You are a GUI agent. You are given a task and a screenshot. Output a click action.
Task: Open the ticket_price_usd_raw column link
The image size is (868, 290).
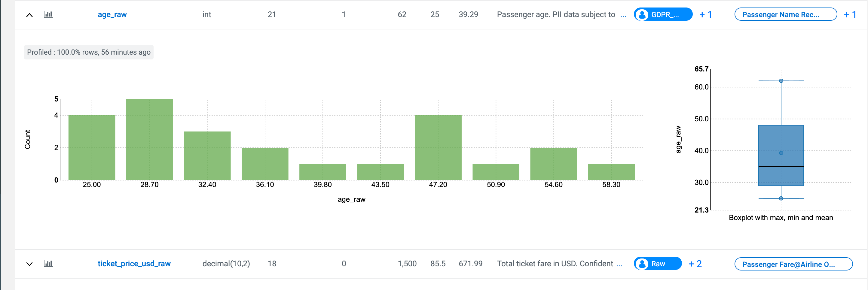pyautogui.click(x=134, y=264)
